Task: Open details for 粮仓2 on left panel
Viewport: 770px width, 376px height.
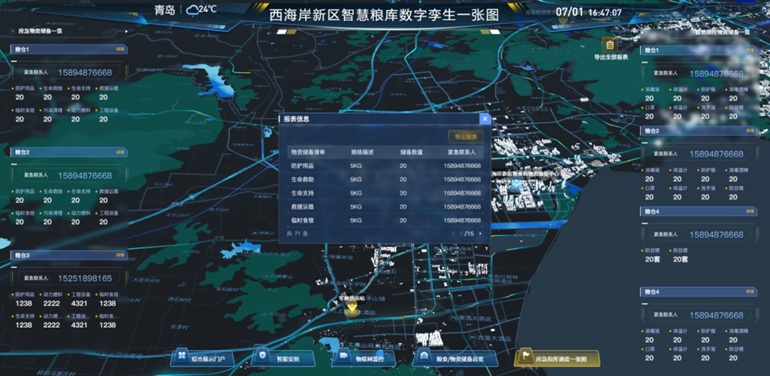Action: click(120, 153)
